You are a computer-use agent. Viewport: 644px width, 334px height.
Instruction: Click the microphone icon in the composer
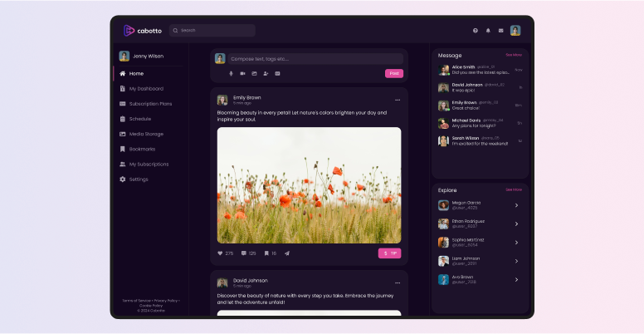click(231, 73)
